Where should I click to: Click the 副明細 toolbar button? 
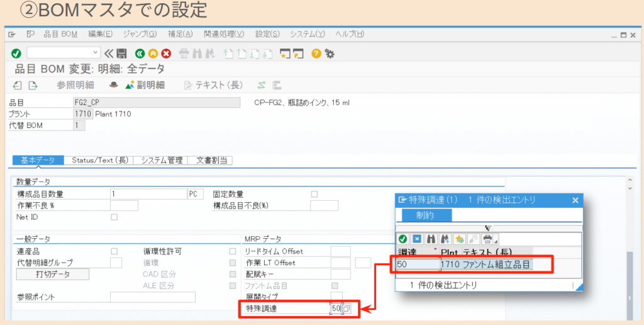coord(145,85)
